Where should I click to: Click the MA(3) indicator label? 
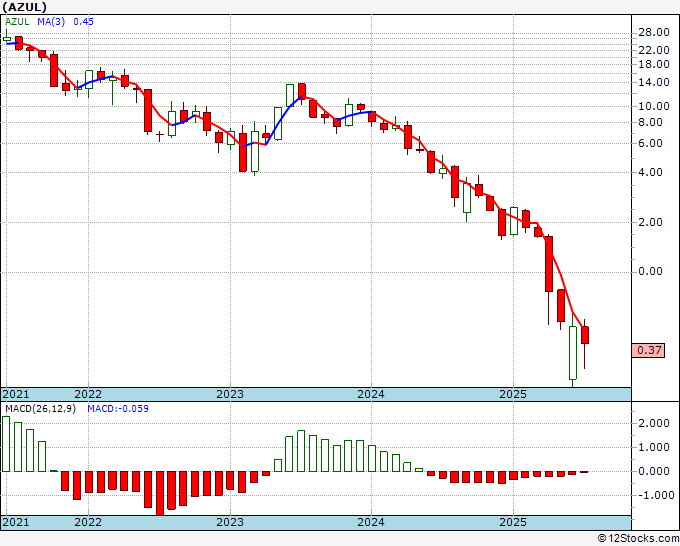(x=51, y=22)
